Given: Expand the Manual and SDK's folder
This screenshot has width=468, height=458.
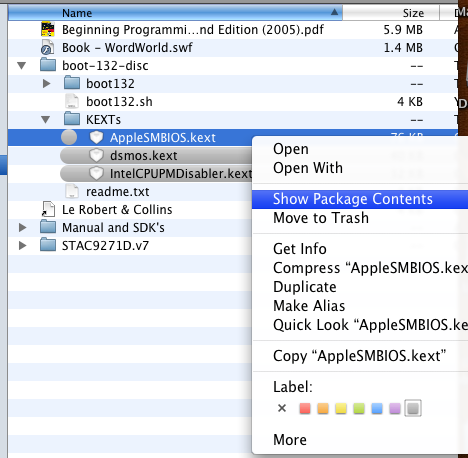Looking at the screenshot, I should coord(22,227).
